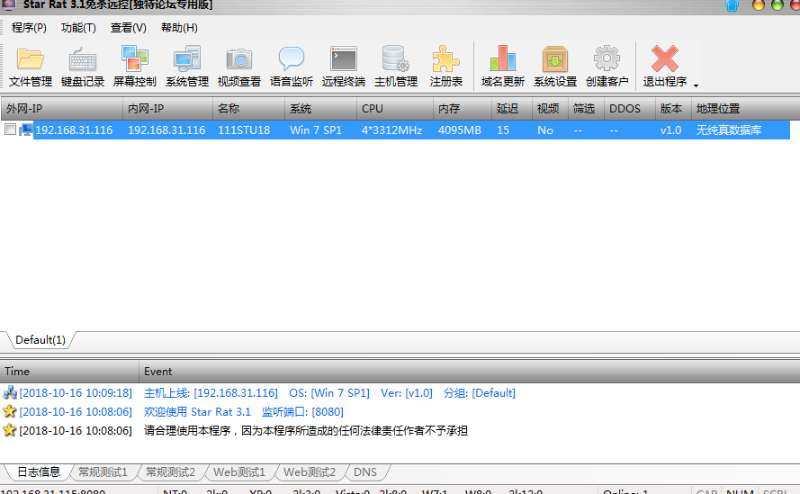Sort by the DDOS column header
This screenshot has width=800, height=494.
629,108
